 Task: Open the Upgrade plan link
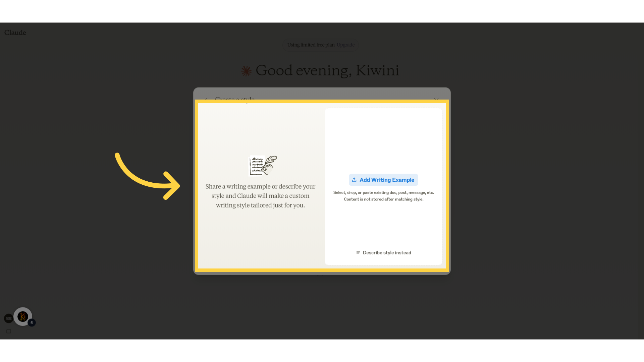coord(345,45)
